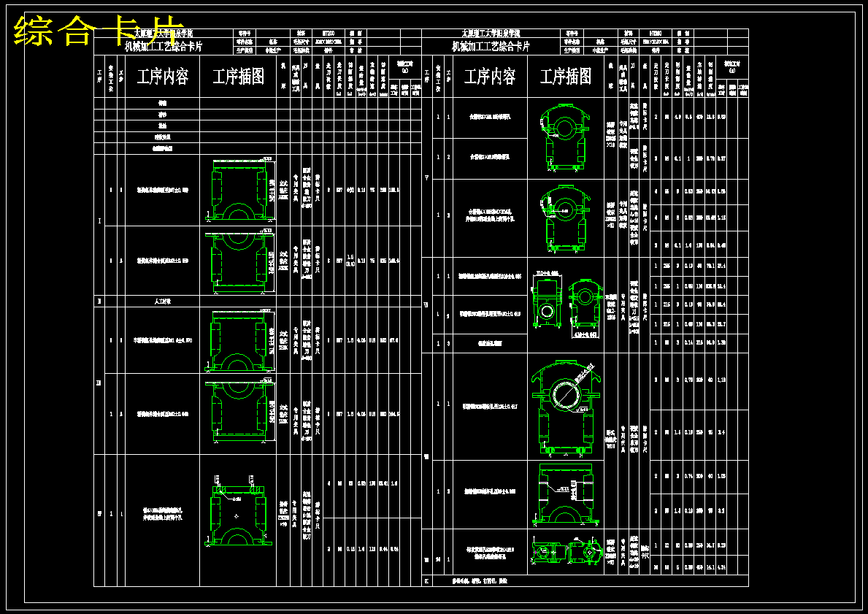Click 工序内容 header in the left card
Image resolution: width=868 pixels, height=614 pixels.
pos(163,77)
